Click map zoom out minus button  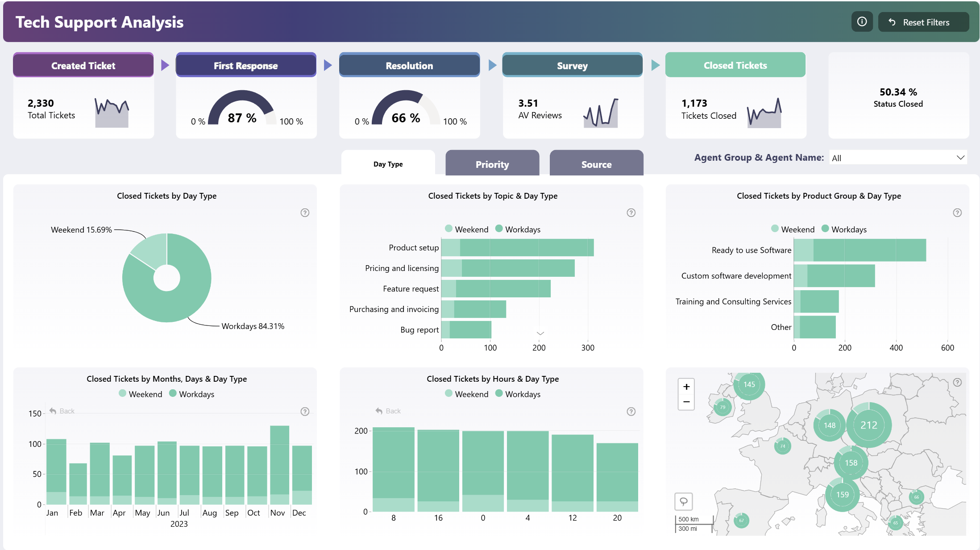pos(686,402)
